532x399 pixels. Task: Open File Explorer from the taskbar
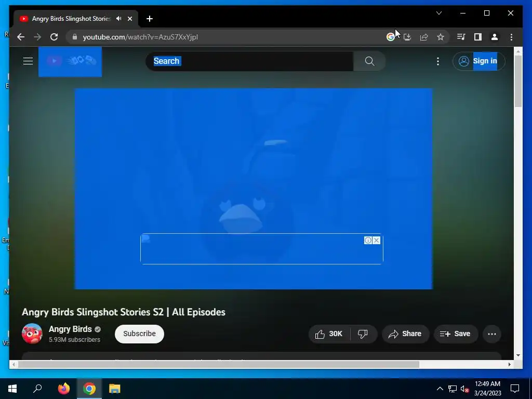click(x=115, y=389)
